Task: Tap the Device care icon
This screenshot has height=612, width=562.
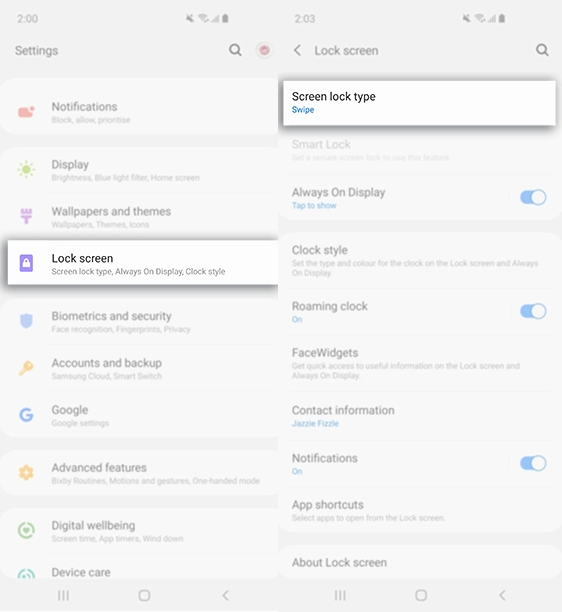Action: pyautogui.click(x=26, y=574)
